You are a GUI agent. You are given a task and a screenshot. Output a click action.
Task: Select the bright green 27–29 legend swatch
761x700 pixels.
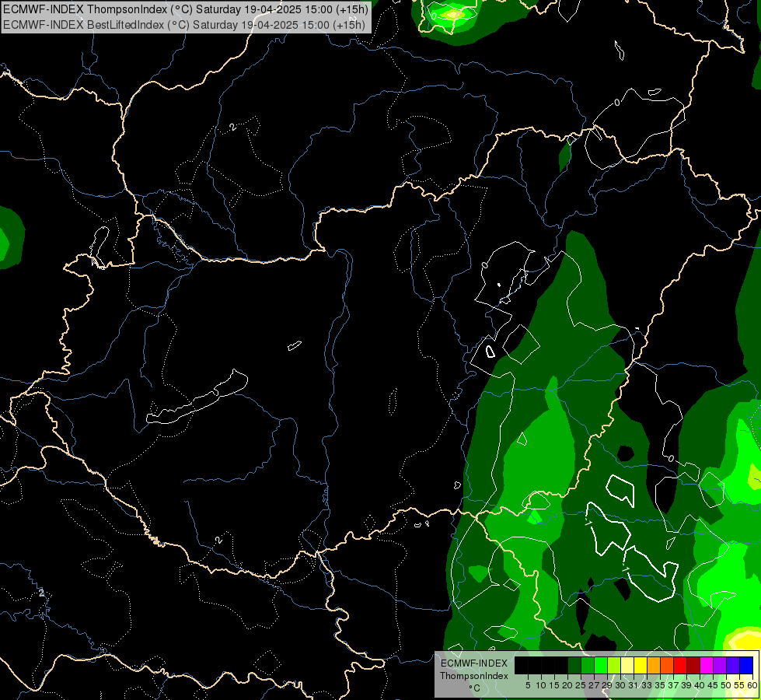click(601, 665)
